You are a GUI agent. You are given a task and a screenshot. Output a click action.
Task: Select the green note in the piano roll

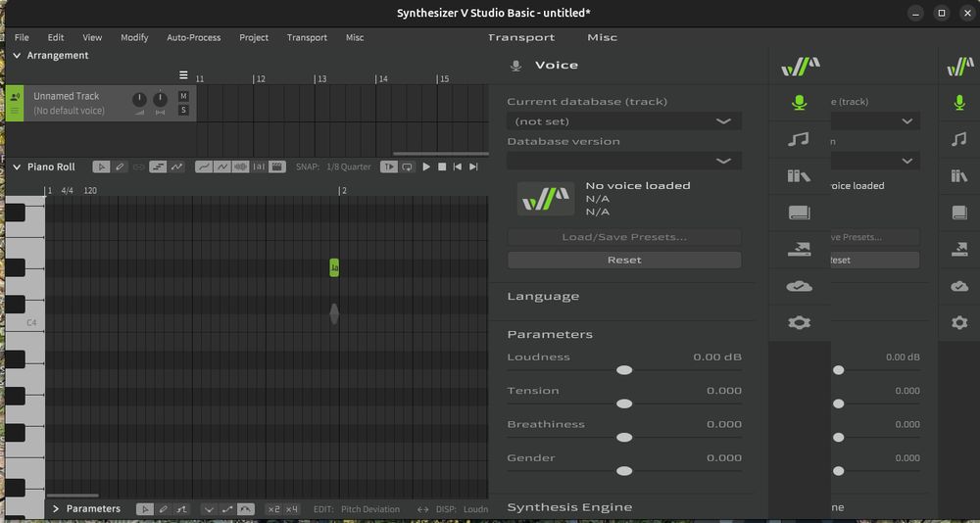334,268
